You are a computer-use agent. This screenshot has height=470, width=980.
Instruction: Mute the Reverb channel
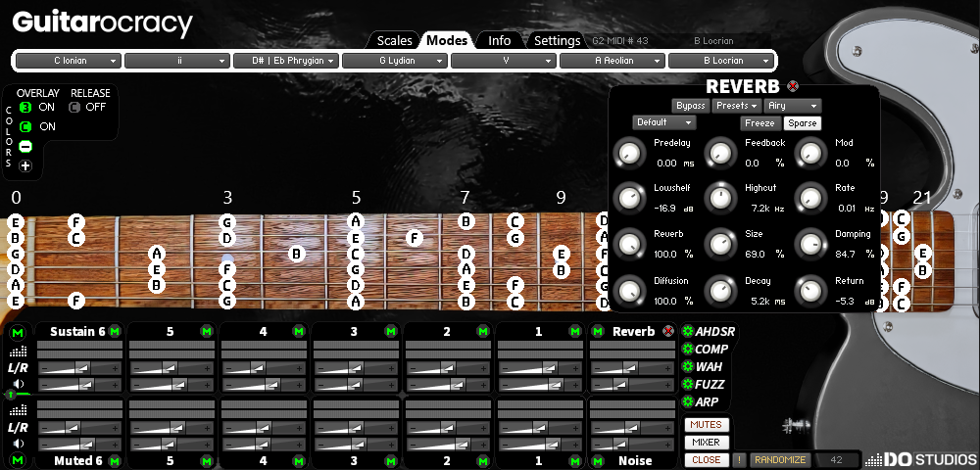pyautogui.click(x=598, y=331)
